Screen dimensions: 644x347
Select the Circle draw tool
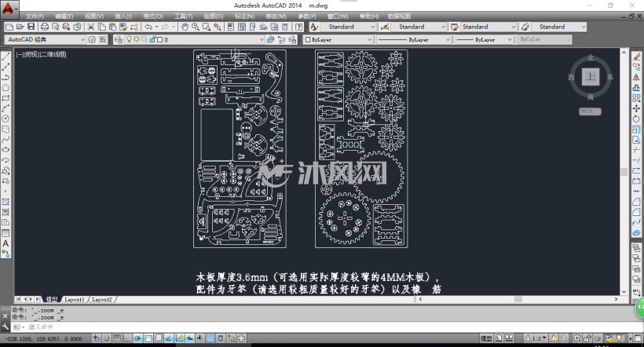[x=5, y=119]
